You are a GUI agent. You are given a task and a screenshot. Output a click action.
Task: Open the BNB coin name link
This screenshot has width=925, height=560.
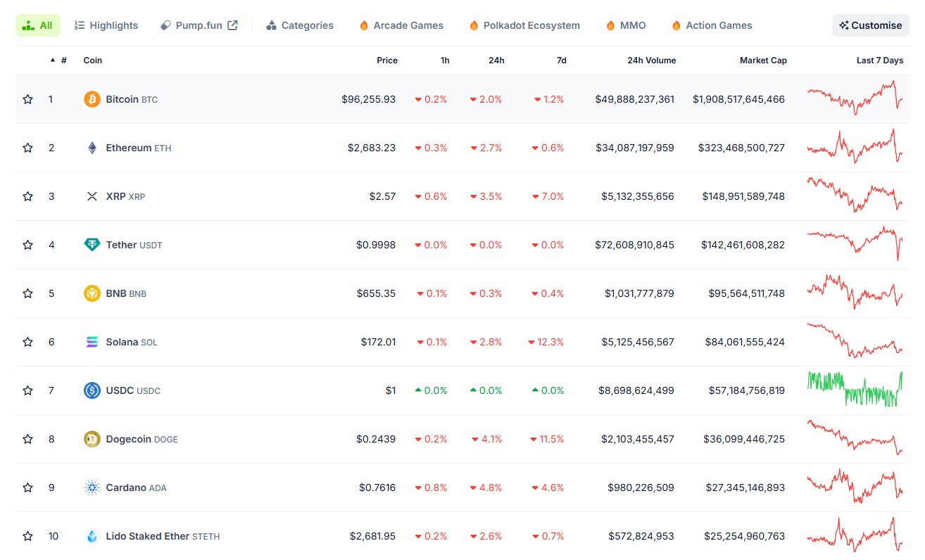tap(126, 293)
